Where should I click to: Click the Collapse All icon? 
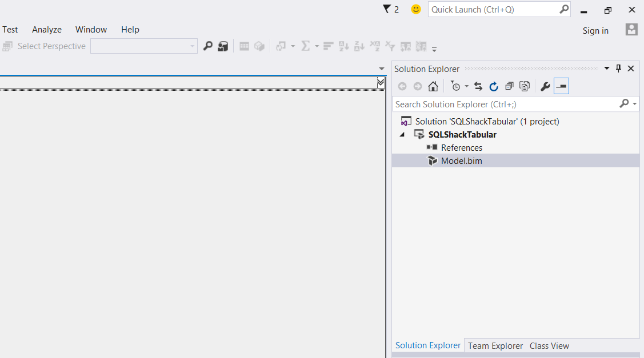point(509,86)
